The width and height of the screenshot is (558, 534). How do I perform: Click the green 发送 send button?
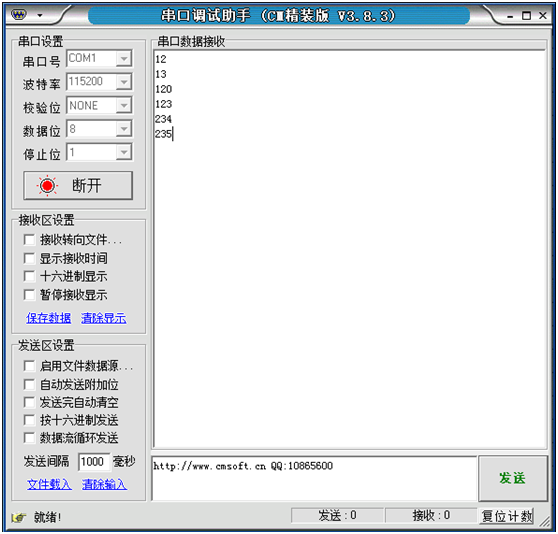[512, 478]
